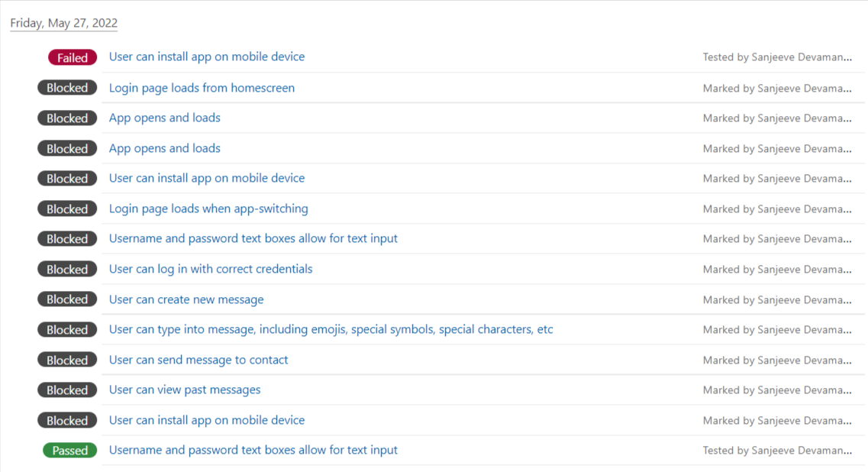Click "Marked by" text beside "User can view past messages"
Screen dimensions: 868x472
pos(776,390)
